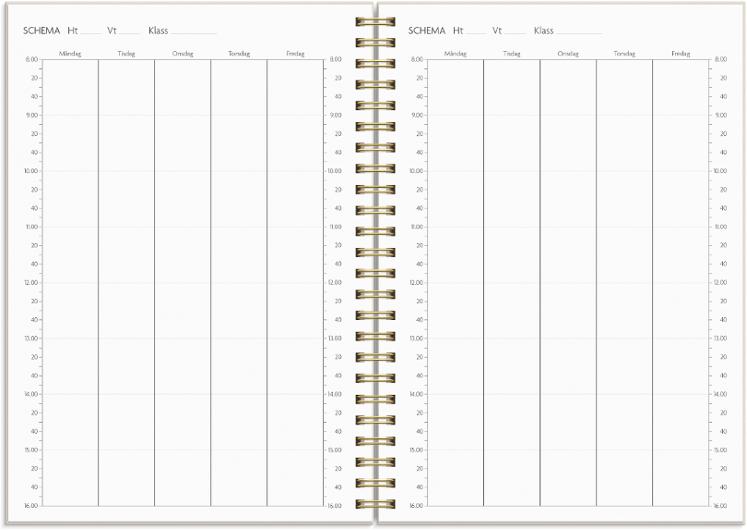The height and width of the screenshot is (530, 747).
Task: Select the Torsdag column header on right page
Action: 624,53
